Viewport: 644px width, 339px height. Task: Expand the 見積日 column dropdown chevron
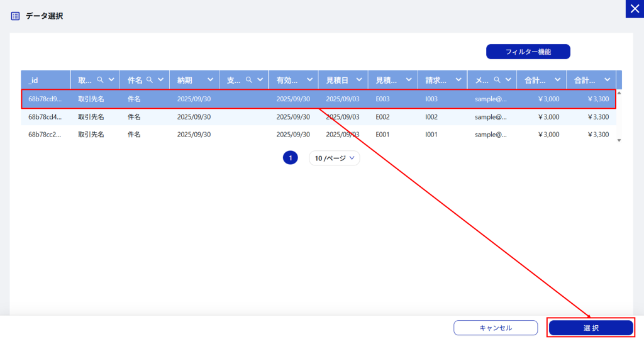[x=359, y=80]
